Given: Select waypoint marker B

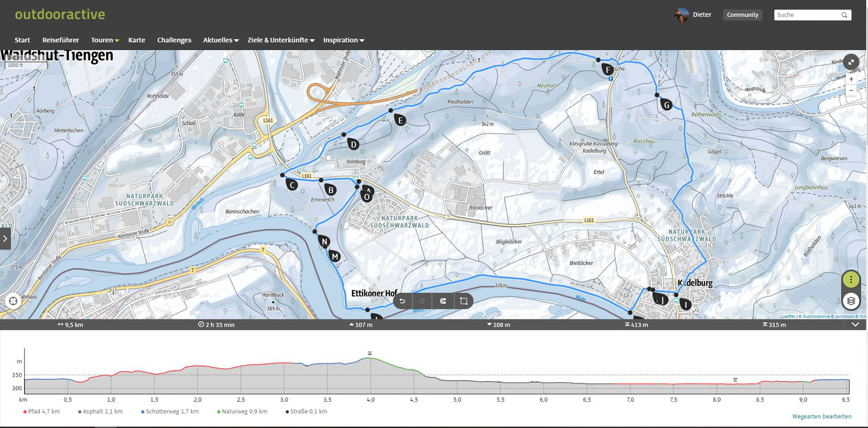Looking at the screenshot, I should [330, 190].
